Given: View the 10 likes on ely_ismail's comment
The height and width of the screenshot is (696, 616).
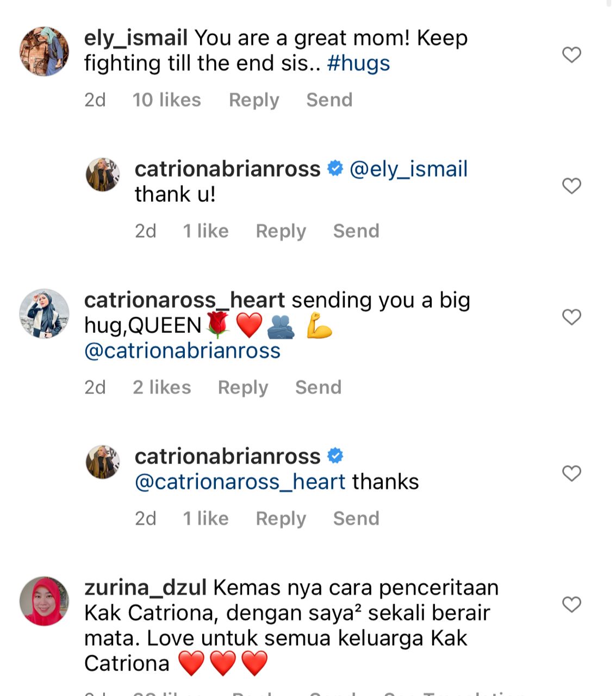Looking at the screenshot, I should coord(167,100).
